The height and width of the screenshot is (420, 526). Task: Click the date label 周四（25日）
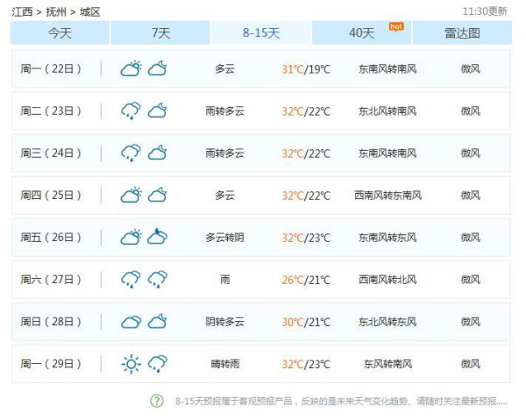coord(51,196)
